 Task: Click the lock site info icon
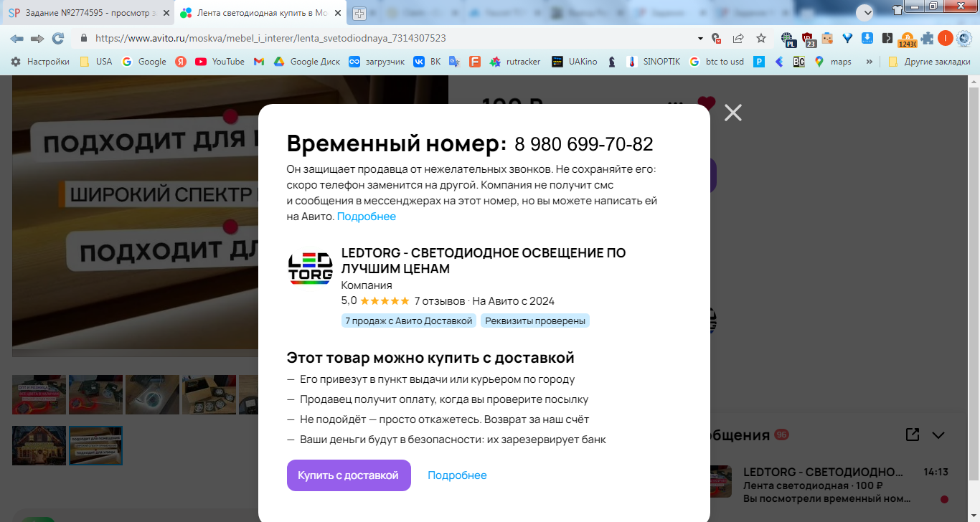84,38
